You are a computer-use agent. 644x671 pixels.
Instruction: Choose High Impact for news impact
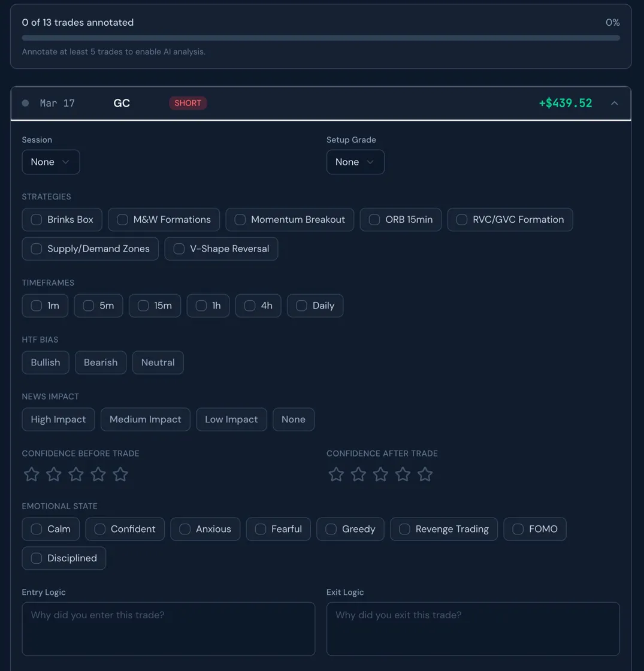(x=58, y=419)
